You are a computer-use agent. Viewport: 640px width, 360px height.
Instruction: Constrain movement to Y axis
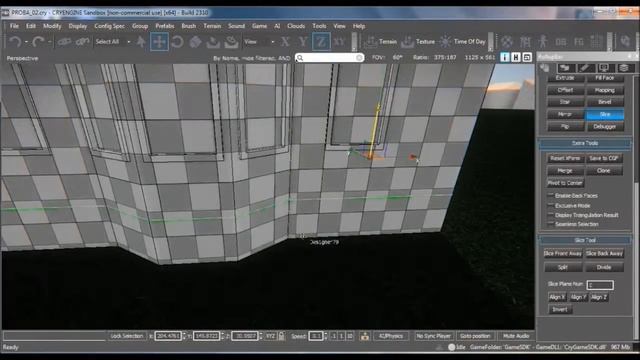click(303, 42)
